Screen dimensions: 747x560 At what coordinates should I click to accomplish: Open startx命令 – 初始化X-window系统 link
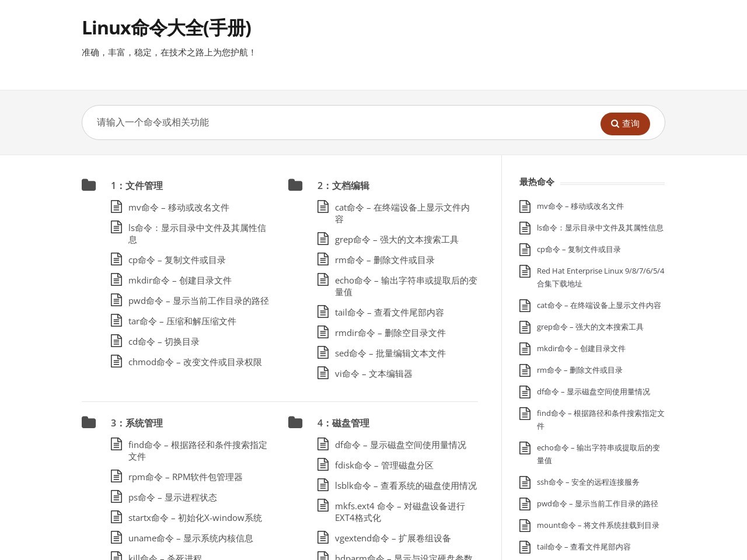(x=195, y=518)
